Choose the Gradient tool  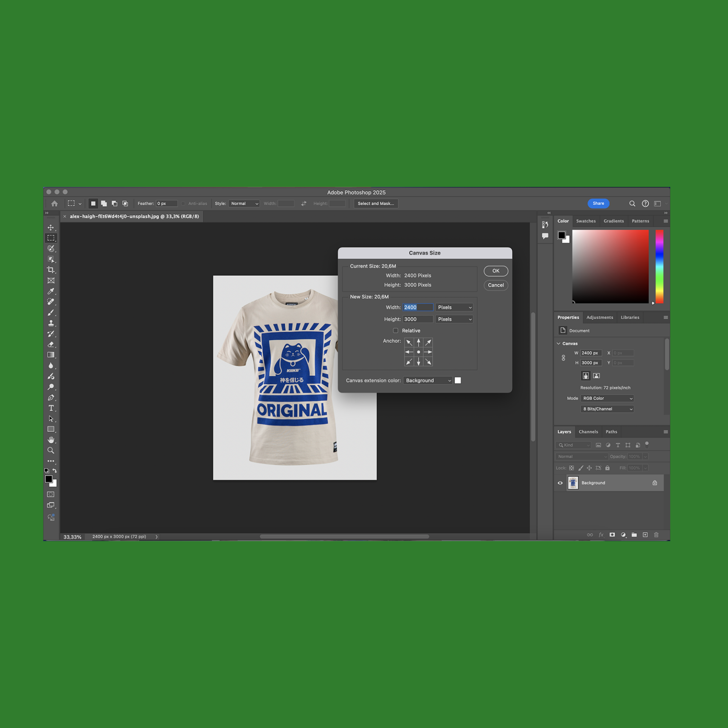point(51,355)
